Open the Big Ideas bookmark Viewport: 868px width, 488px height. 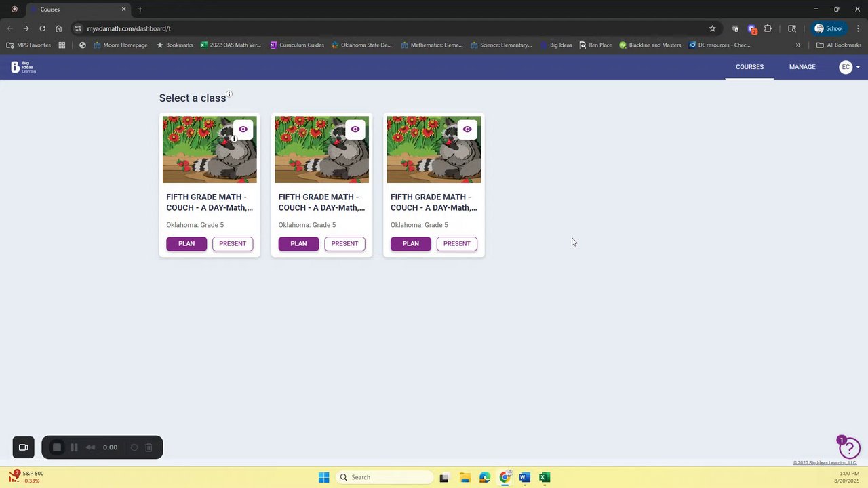click(556, 45)
